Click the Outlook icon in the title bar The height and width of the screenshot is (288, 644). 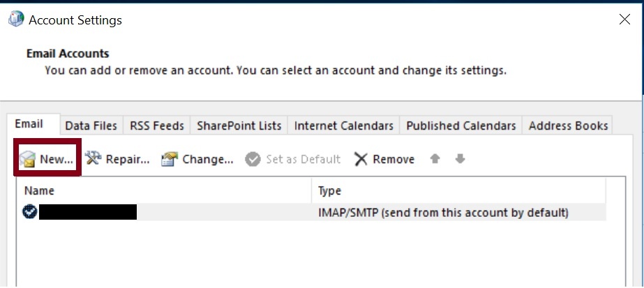pos(15,20)
